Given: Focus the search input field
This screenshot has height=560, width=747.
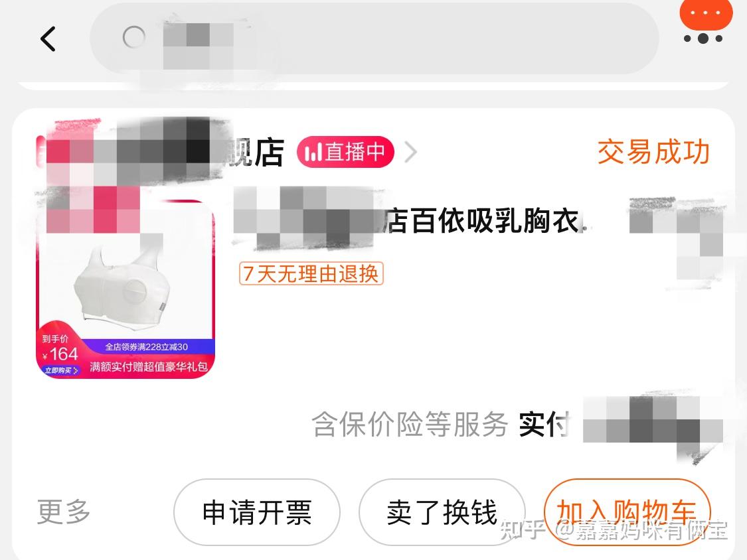Looking at the screenshot, I should 374,38.
